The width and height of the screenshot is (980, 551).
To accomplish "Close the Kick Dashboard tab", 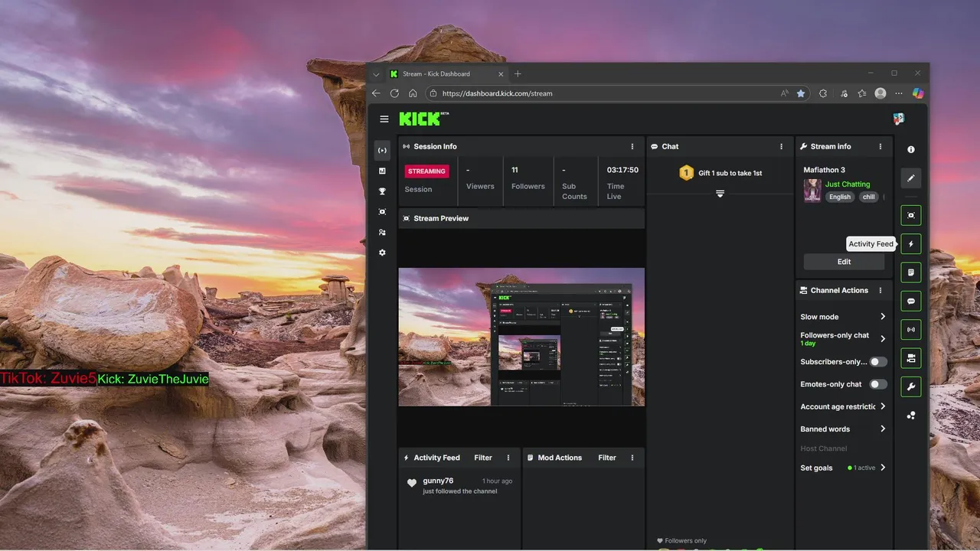I will pos(501,74).
